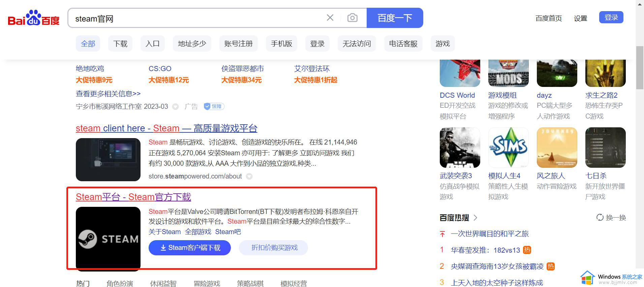
Task: Open 求生之路2 game card image
Action: 606,73
